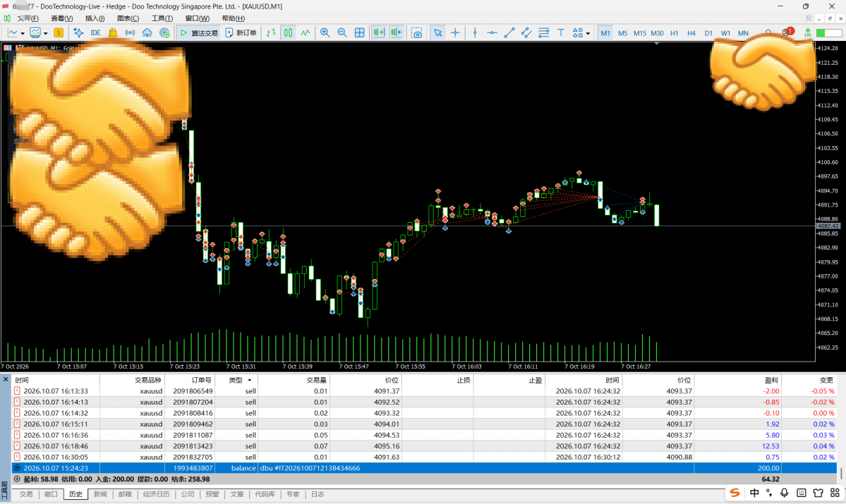The image size is (846, 504).
Task: Select order row 2091806549
Action: [x=424, y=391]
